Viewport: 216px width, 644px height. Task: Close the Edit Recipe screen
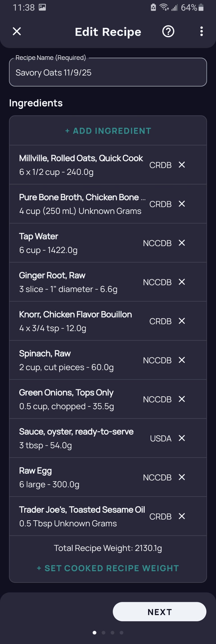[17, 32]
